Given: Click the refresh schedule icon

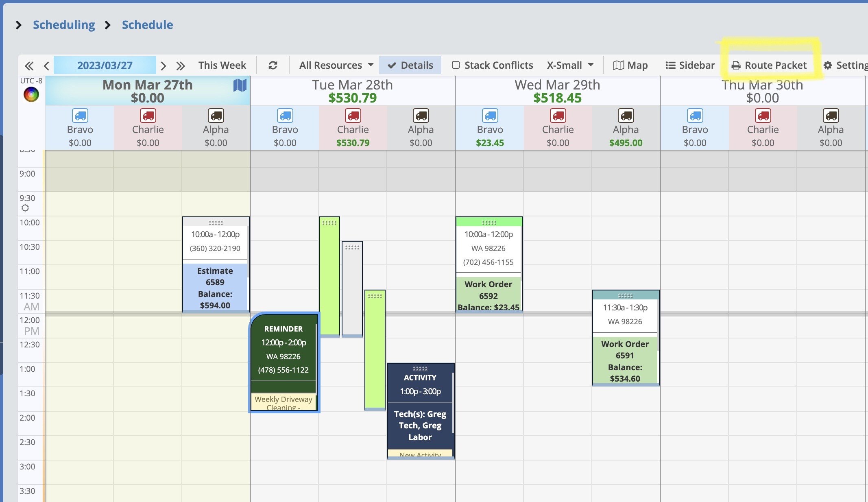Looking at the screenshot, I should coord(273,65).
